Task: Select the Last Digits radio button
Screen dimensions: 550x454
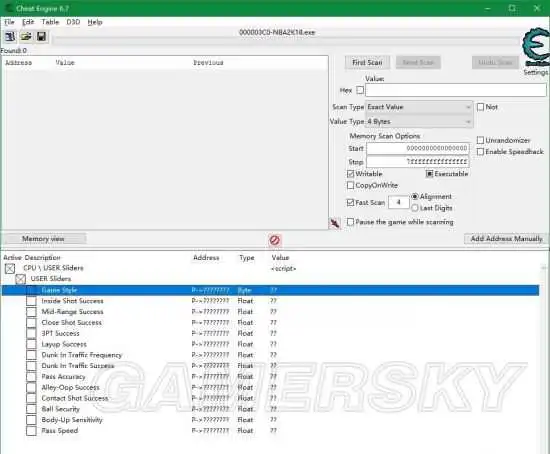Action: [x=415, y=208]
